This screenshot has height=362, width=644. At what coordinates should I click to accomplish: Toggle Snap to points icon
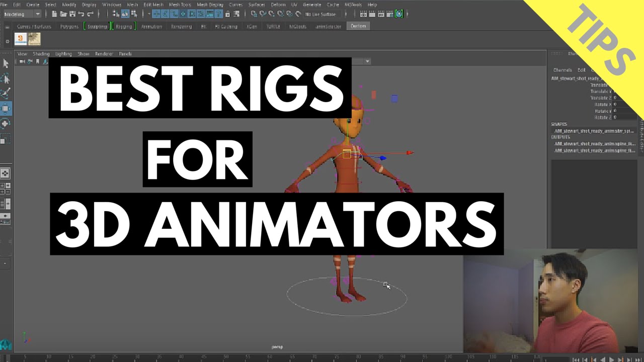pyautogui.click(x=272, y=14)
